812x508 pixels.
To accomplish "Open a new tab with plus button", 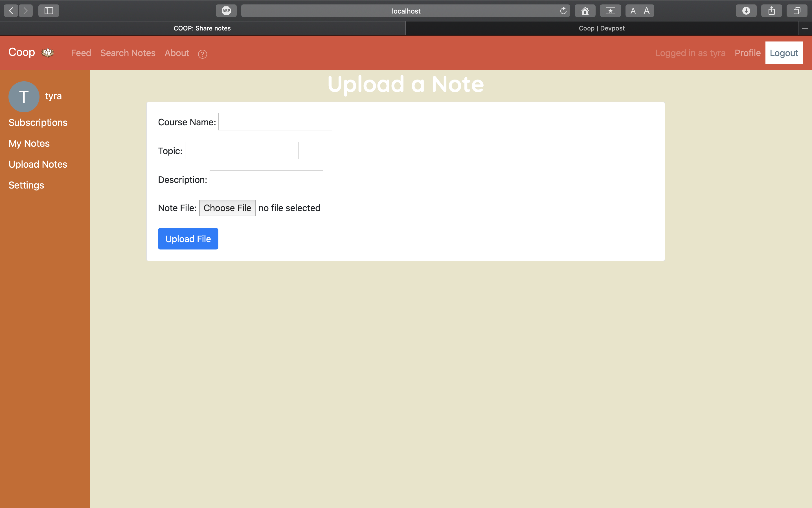I will [805, 29].
